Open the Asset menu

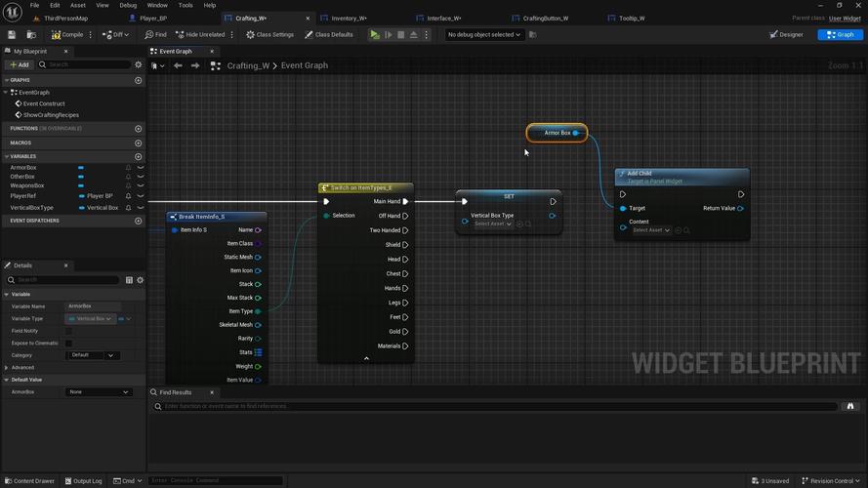(x=78, y=5)
